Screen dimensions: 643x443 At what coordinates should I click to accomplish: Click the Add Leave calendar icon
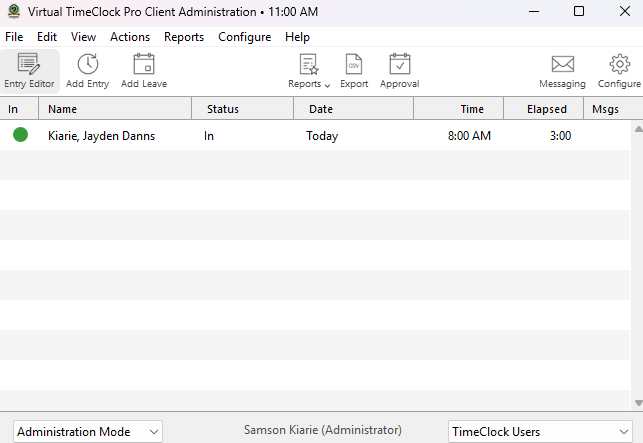pyautogui.click(x=144, y=64)
